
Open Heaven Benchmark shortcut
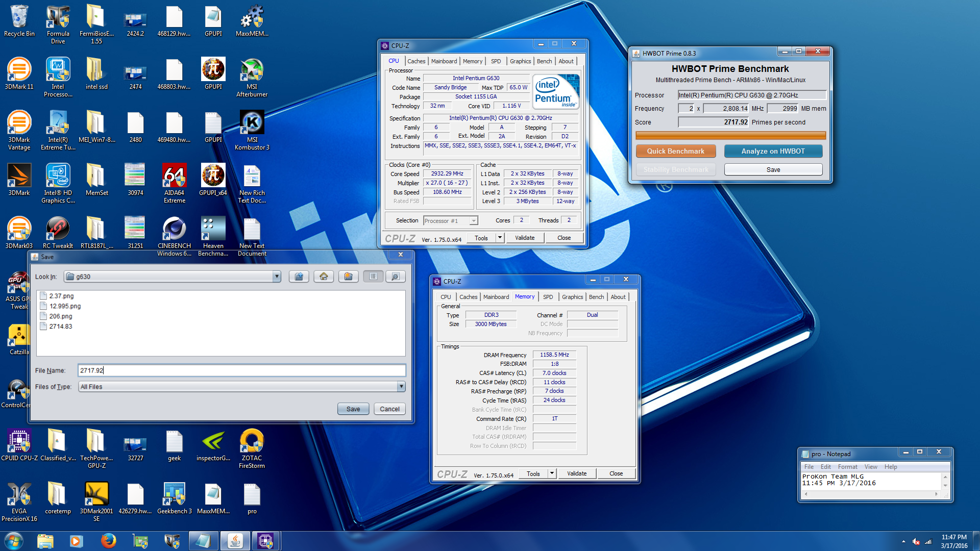coord(213,237)
